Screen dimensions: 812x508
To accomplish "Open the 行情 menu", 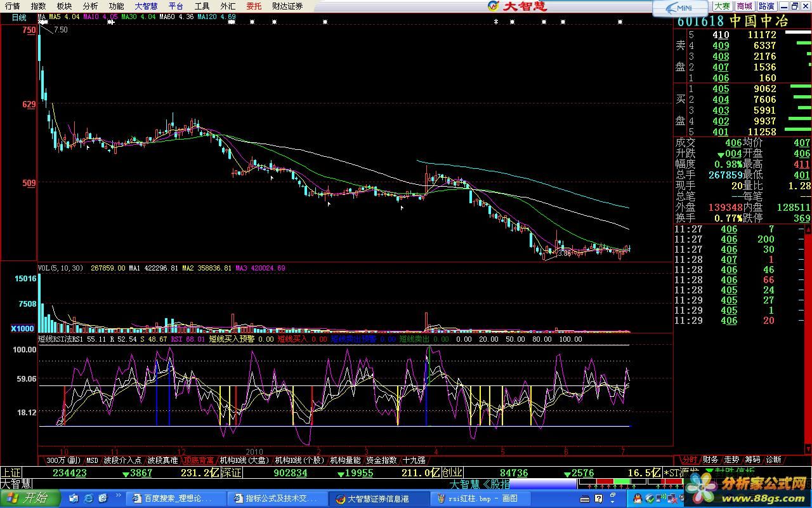I will point(12,6).
